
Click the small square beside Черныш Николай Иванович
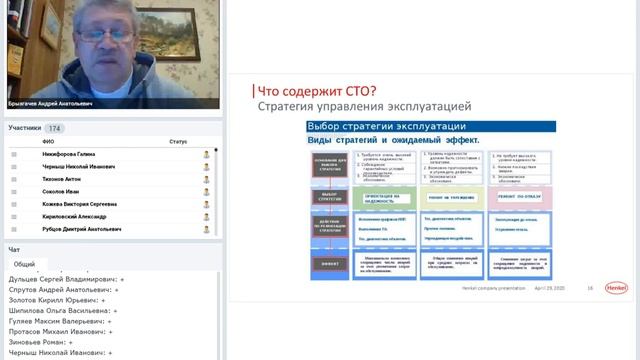[x=14, y=167]
